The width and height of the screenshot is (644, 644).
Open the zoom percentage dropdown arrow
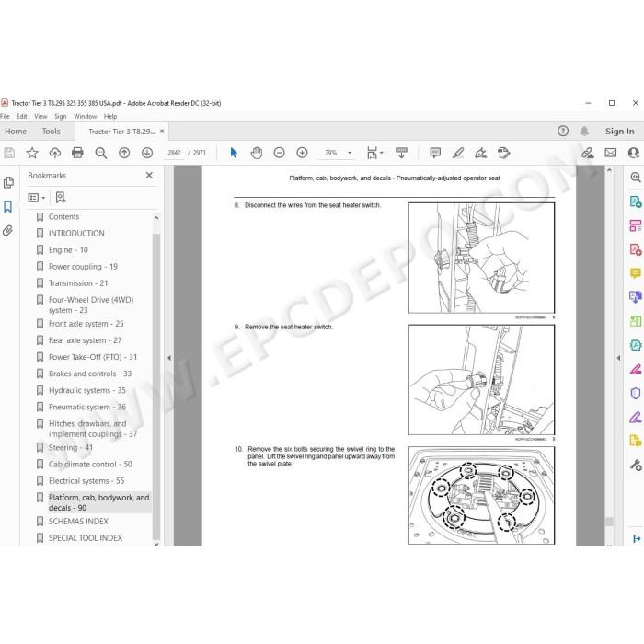(350, 153)
